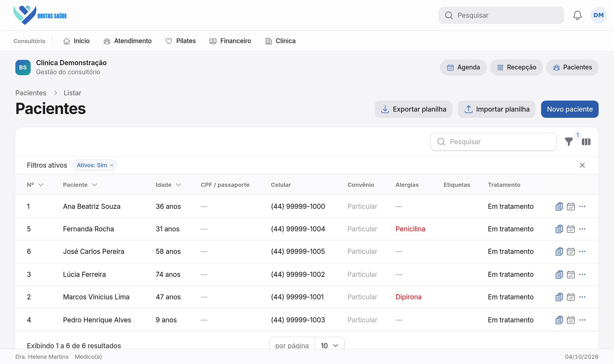Image resolution: width=614 pixels, height=364 pixels.
Task: Open the Pacientes shortcut button
Action: 572,67
